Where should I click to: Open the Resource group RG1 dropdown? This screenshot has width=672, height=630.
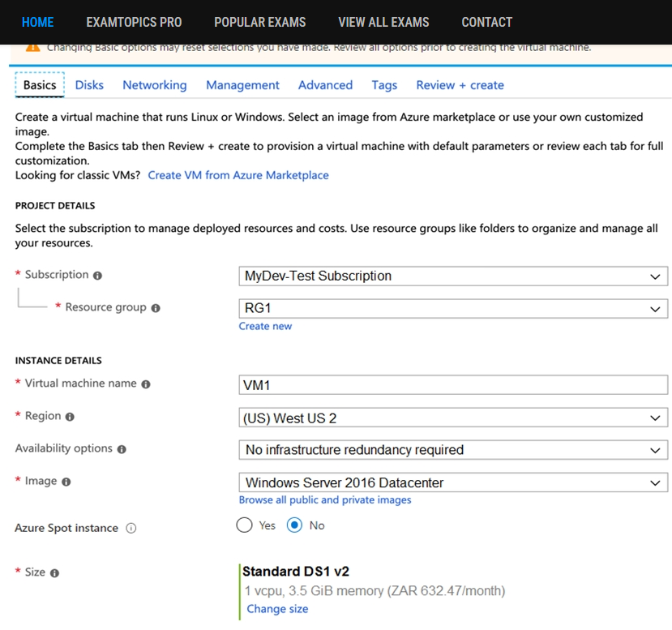pos(453,309)
